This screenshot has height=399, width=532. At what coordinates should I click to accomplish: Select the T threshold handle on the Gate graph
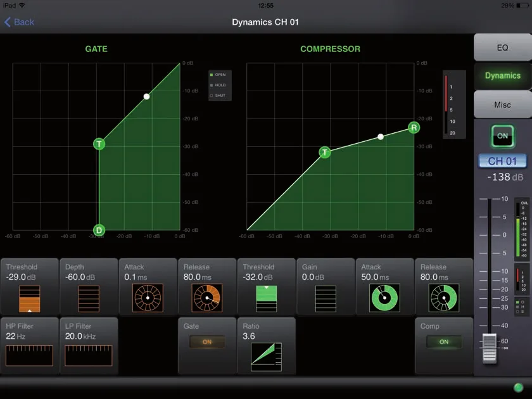pyautogui.click(x=99, y=144)
